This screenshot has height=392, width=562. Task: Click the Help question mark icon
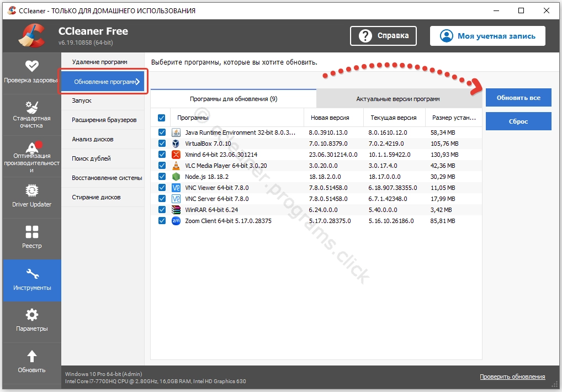coord(365,36)
